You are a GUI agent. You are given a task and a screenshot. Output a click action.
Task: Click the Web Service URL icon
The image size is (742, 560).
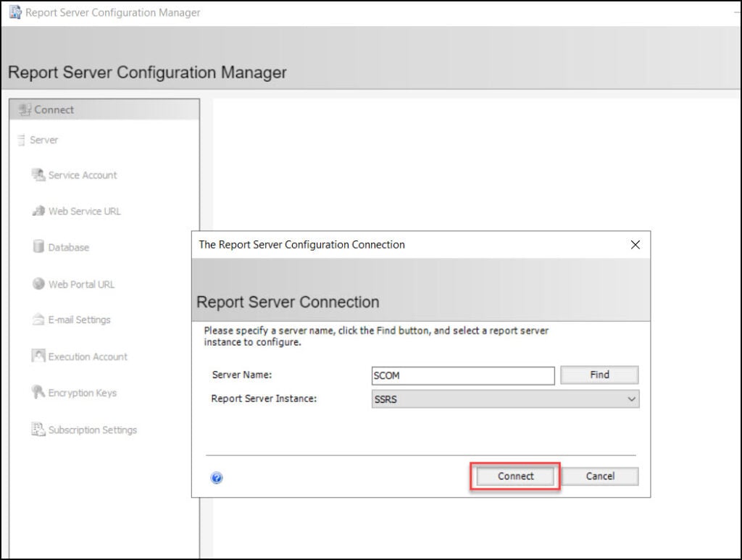click(x=39, y=211)
